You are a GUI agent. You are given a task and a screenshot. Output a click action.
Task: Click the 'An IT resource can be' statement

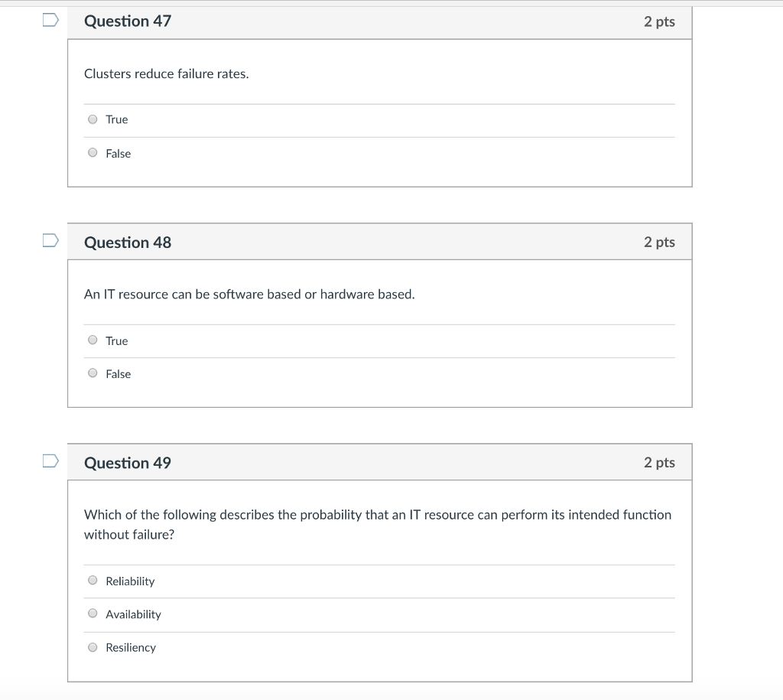(x=249, y=295)
